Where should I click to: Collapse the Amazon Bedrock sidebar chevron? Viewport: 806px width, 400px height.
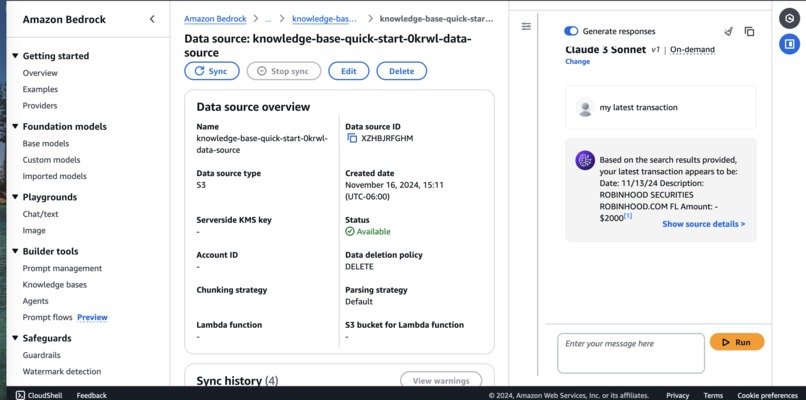click(x=152, y=19)
